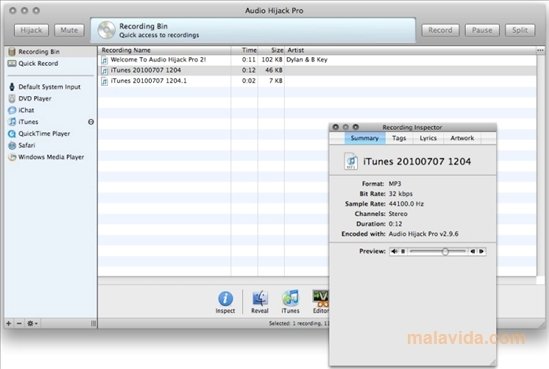Open the Inspect info icon
The image size is (549, 369).
[225, 299]
